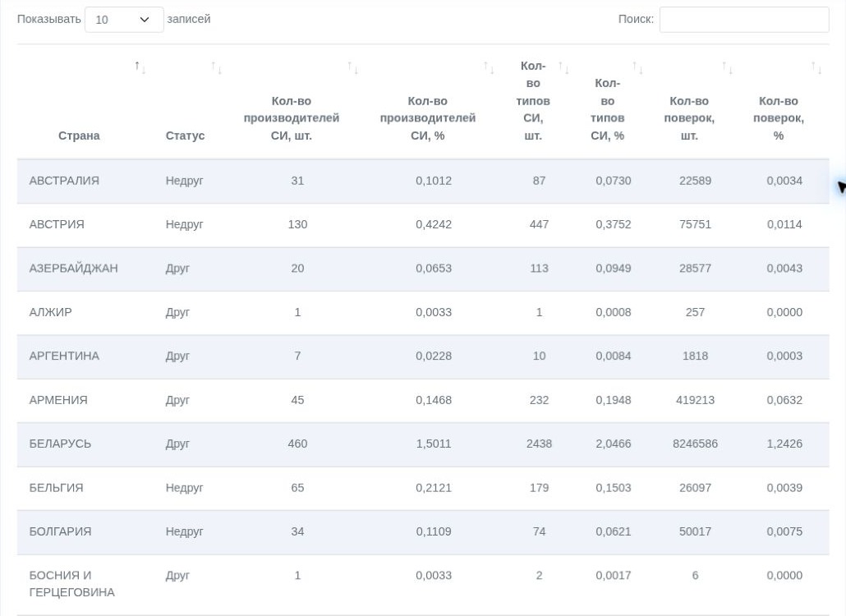Image resolution: width=846 pixels, height=616 pixels.
Task: Click the value 0,0017 in the БОСНИЯ И ГЕРЦЕГОВИНА row
Action: coord(614,576)
